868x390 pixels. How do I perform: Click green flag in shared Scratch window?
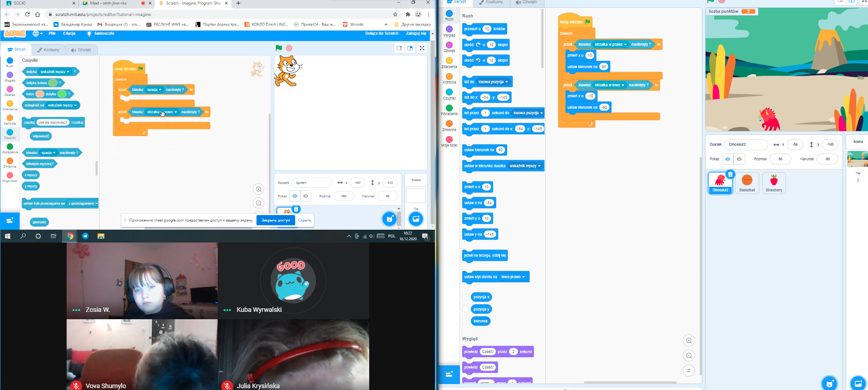278,48
